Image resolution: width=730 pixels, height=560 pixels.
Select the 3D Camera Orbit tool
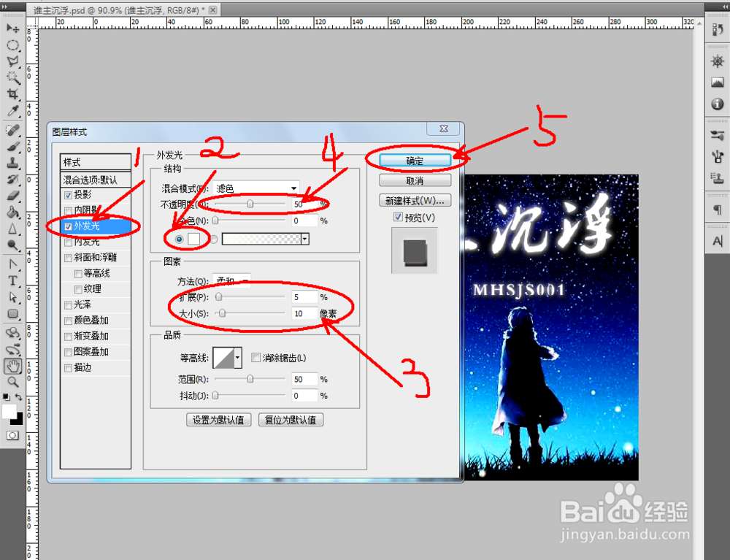[12, 350]
